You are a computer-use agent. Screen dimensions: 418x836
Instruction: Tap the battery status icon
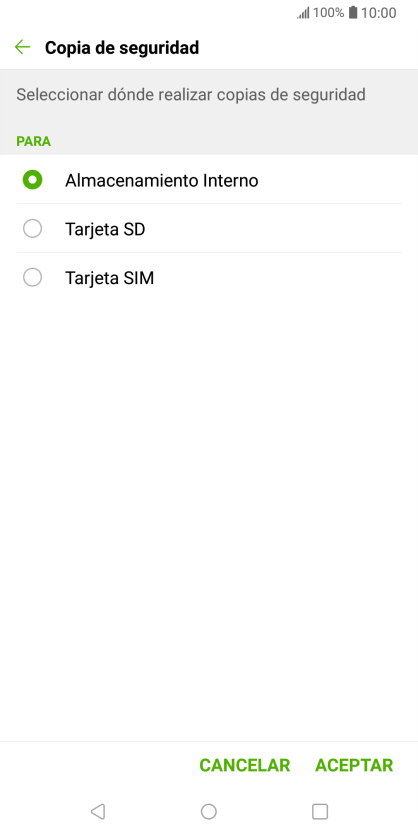click(x=353, y=13)
